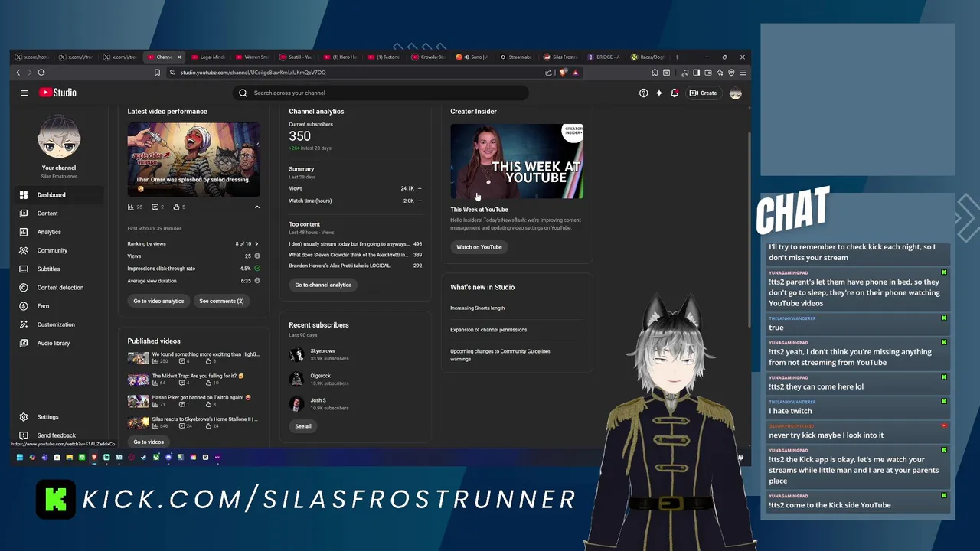Click Go to videos button
Viewport: 980px width, 551px height.
point(149,442)
